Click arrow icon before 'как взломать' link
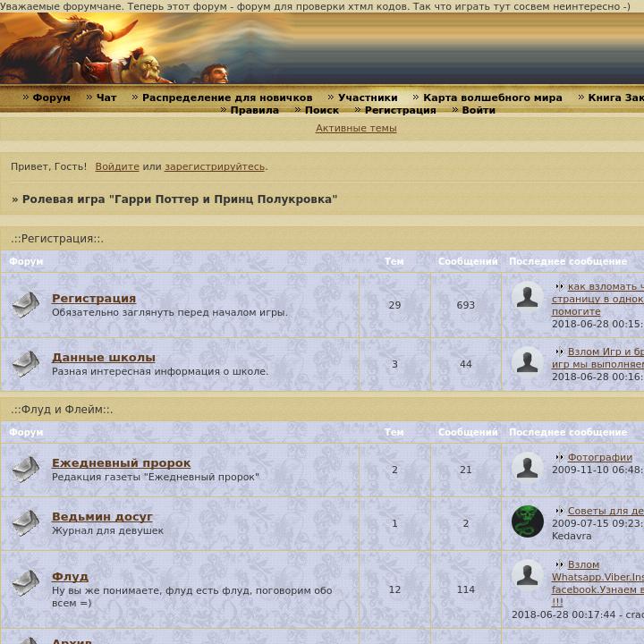This screenshot has height=644, width=644. pyautogui.click(x=559, y=286)
